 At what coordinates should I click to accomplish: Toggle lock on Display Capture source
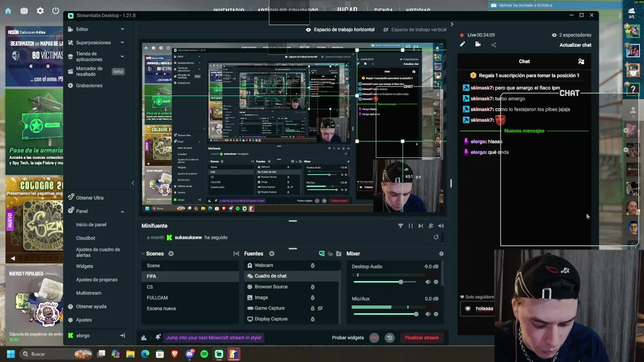(312, 319)
